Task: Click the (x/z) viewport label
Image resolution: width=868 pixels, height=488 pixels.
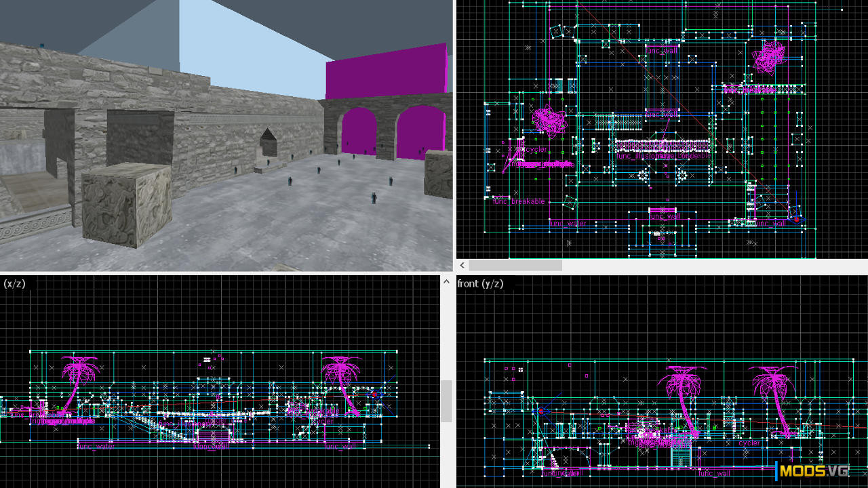Action: coord(15,283)
